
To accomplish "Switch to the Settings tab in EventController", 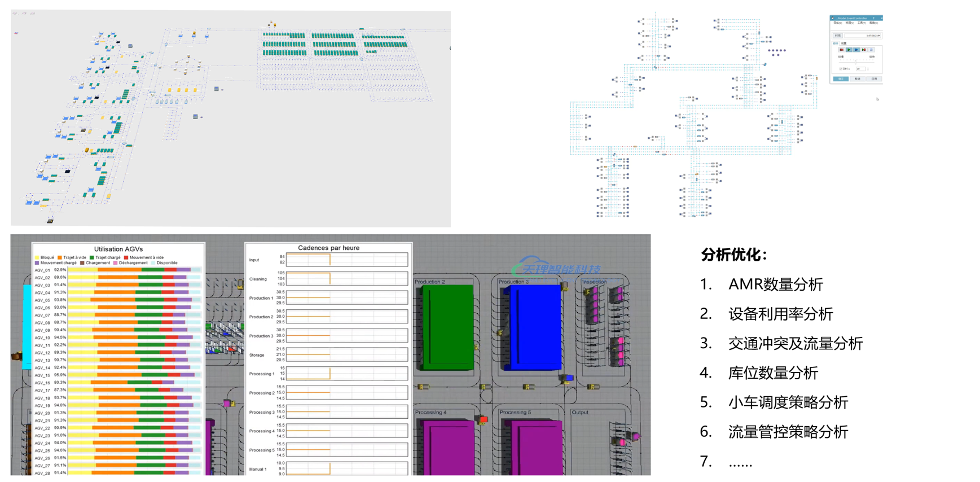I will coord(844,43).
